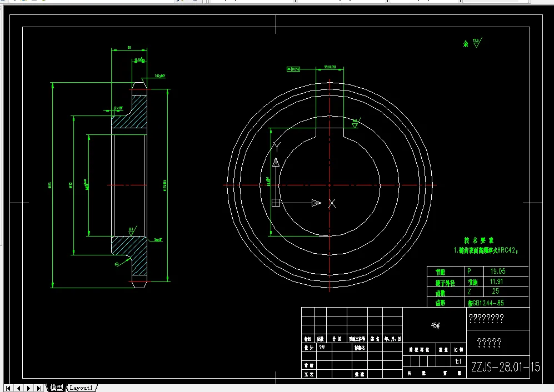This screenshot has height=392, width=554.
Task: Select drawing number text ZZJS-28.01-15
Action: (505, 367)
